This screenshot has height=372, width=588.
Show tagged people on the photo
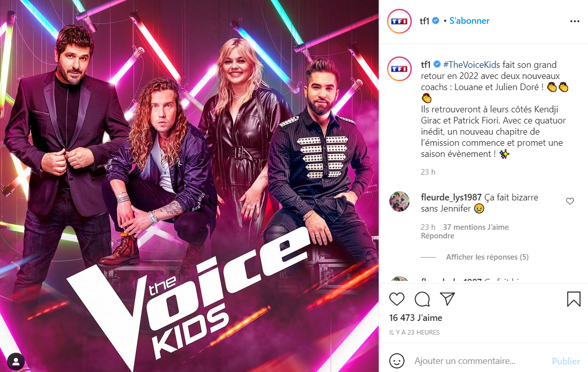coord(16,362)
